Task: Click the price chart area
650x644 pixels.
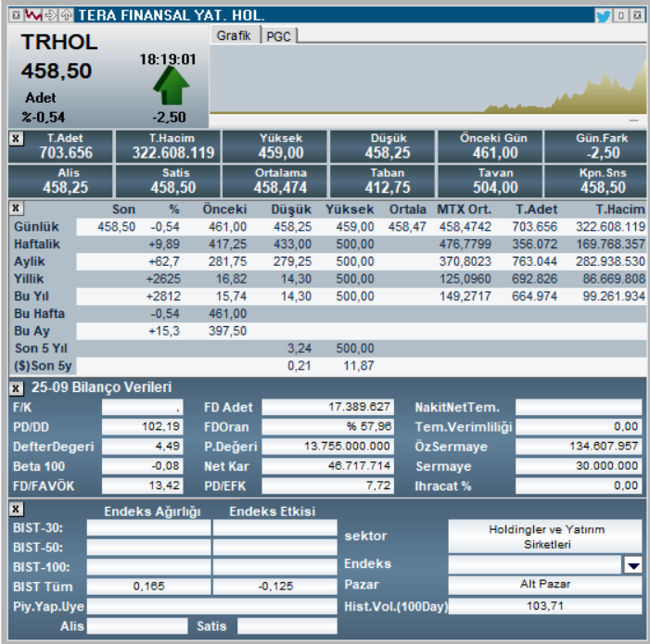Action: [x=427, y=80]
